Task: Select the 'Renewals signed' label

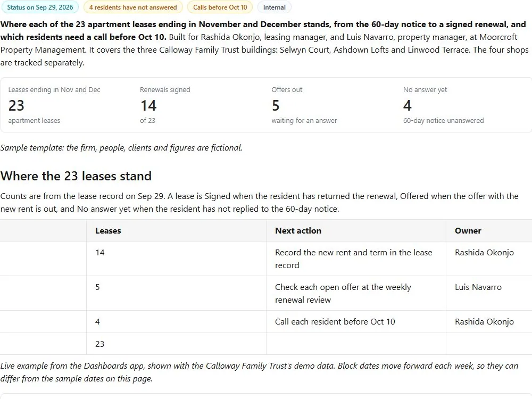Action: click(x=165, y=89)
